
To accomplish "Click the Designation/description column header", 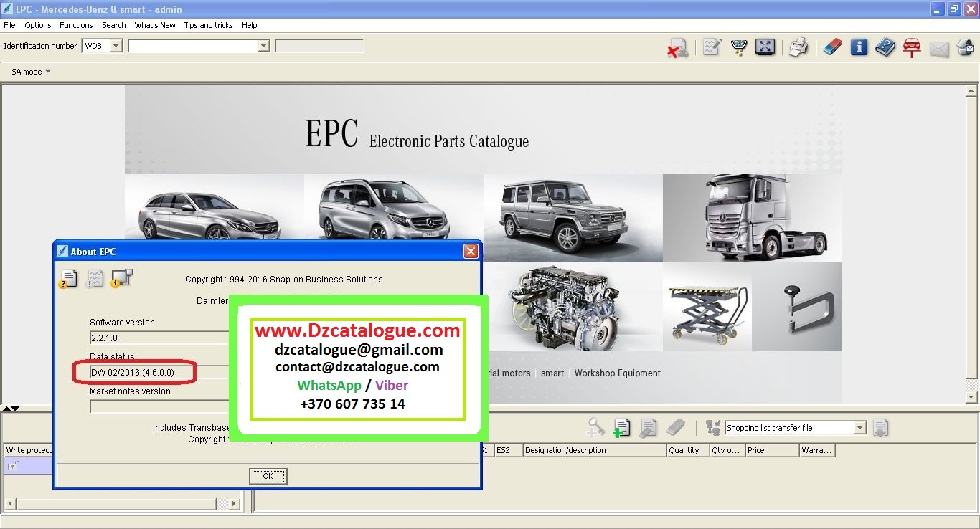I will click(595, 450).
